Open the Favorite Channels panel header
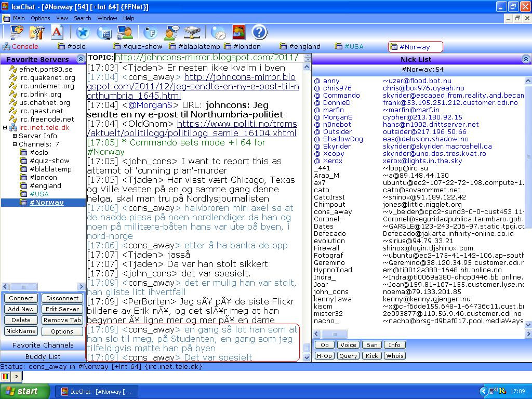Image resolution: width=532 pixels, height=399 pixels. [43, 345]
